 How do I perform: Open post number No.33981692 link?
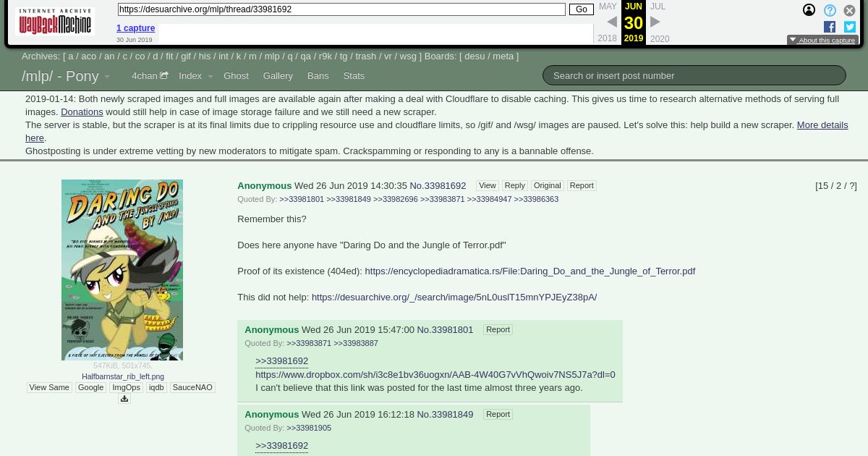click(x=438, y=186)
